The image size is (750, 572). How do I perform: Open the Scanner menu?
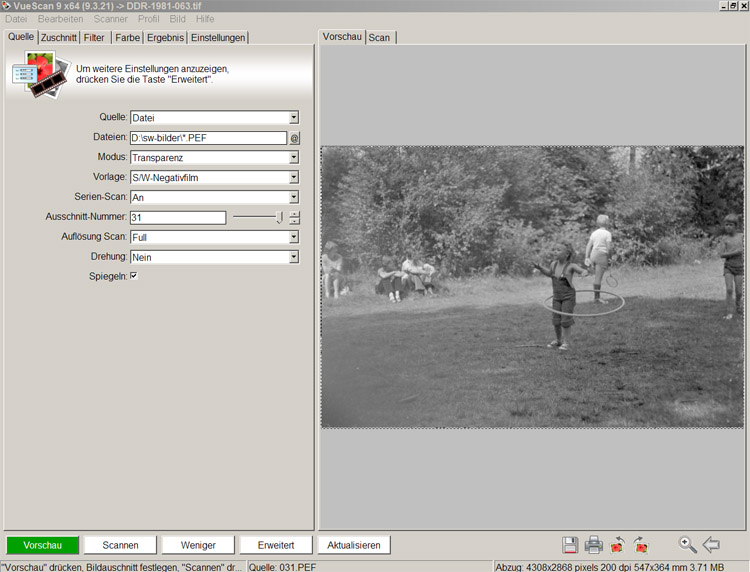[110, 19]
